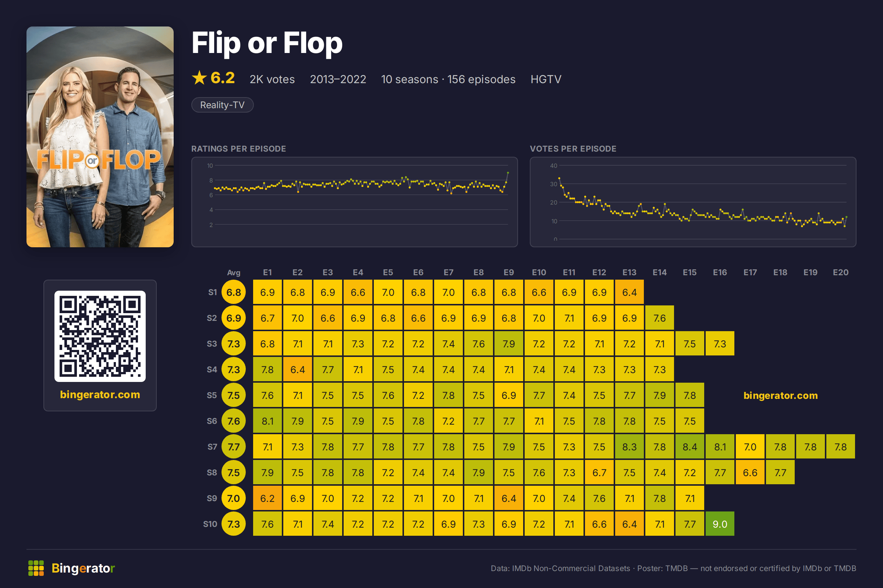883x588 pixels.
Task: Select the Reality-TV genre tag
Action: coord(222,105)
